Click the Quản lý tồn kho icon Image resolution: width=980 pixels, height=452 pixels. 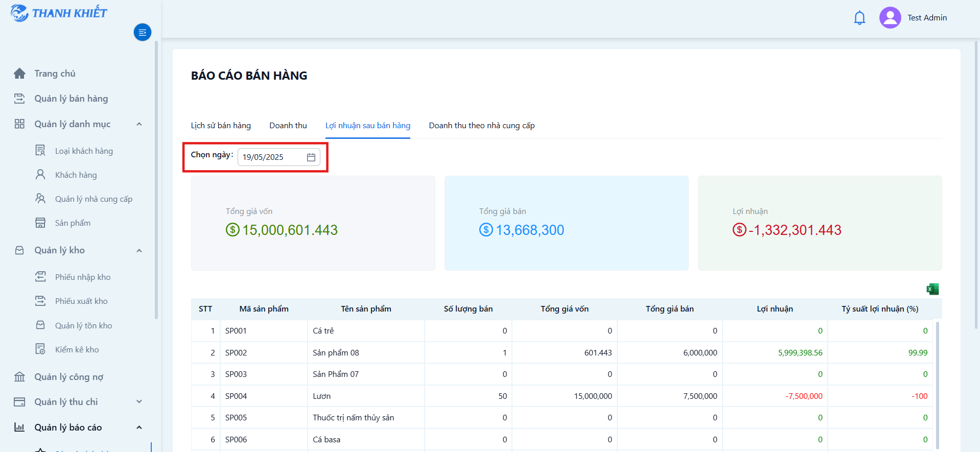click(x=40, y=325)
